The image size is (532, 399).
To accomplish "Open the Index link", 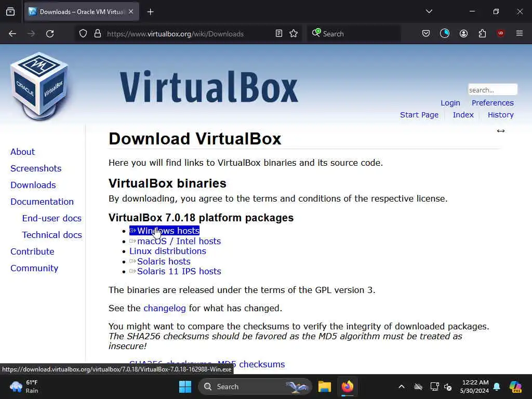I will coord(463,115).
